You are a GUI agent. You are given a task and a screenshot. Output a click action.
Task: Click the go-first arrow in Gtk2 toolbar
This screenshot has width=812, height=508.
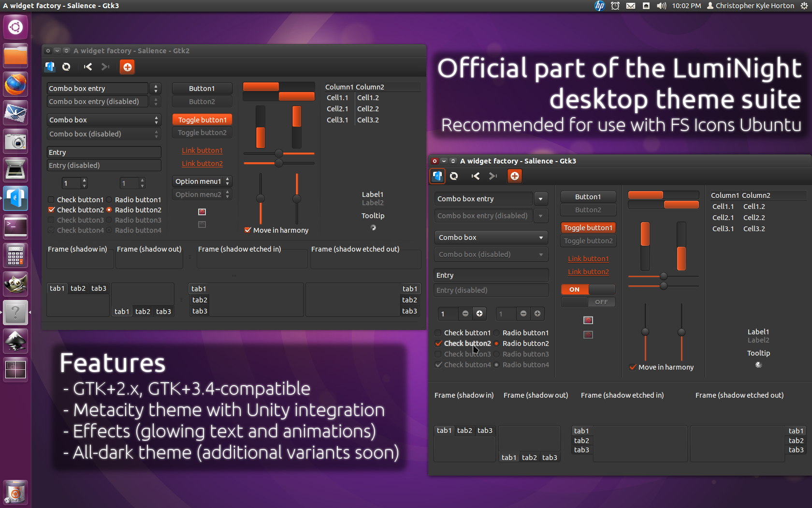pos(87,67)
